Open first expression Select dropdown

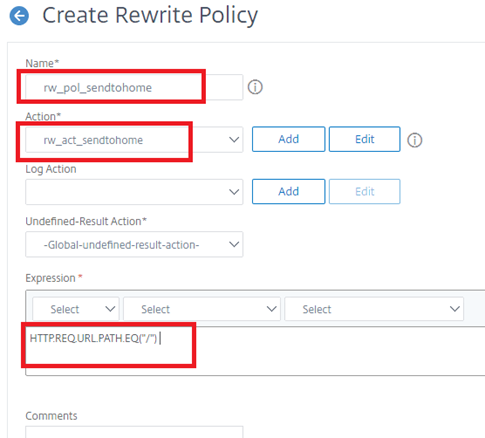point(76,309)
